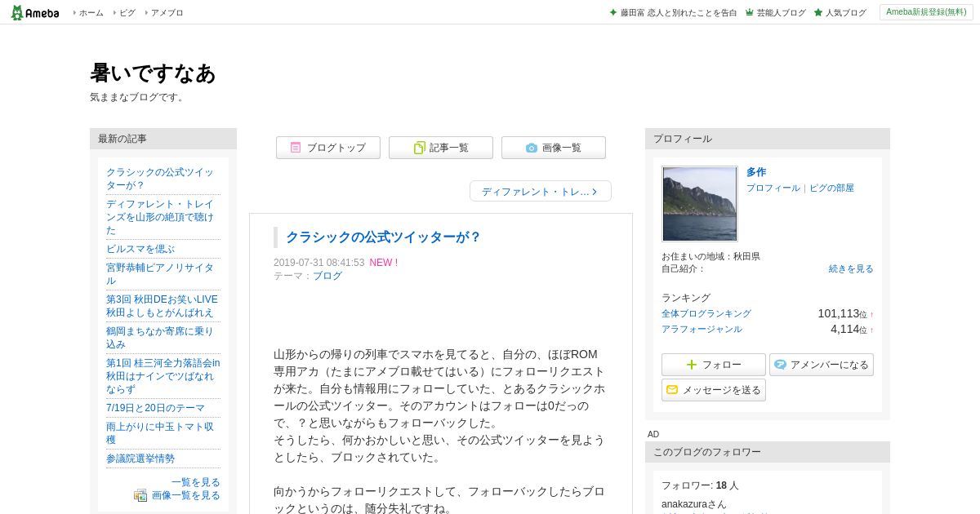
Task: Click メッセージを送る button
Action: [714, 390]
